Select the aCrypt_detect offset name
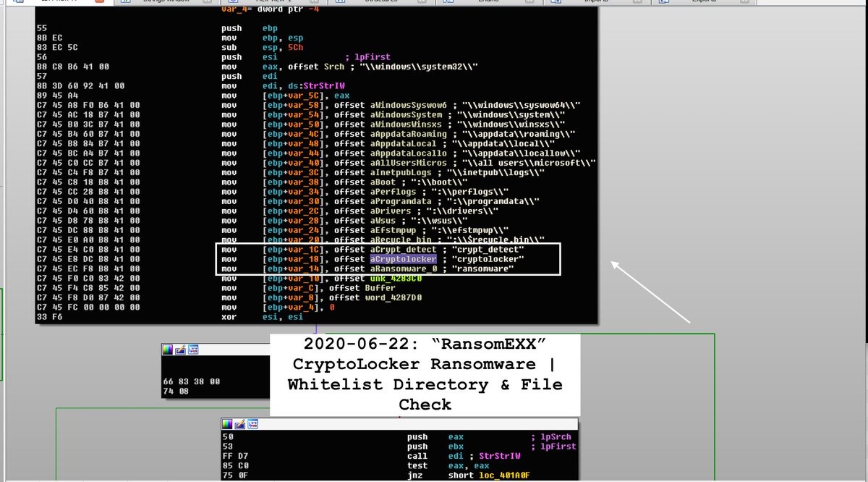 click(x=404, y=250)
